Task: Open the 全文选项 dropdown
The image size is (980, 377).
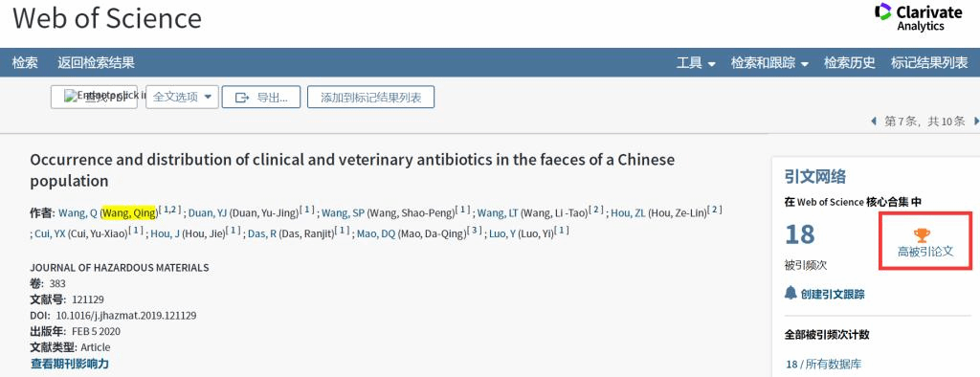Action: coord(183,97)
